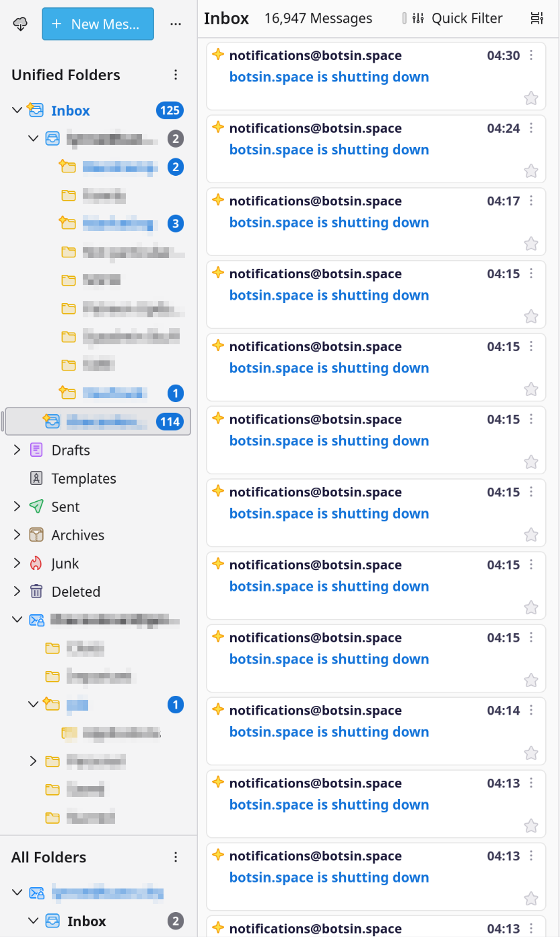Select the Inbox folder with 125 unread

pyautogui.click(x=71, y=110)
